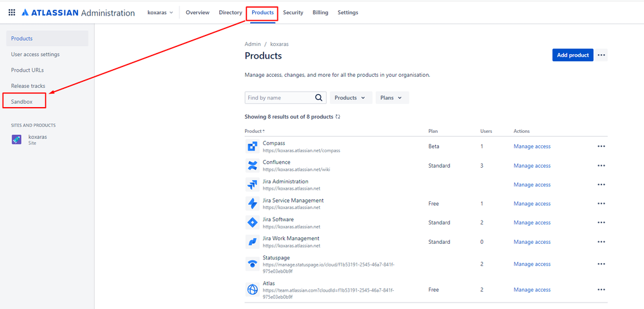Click the Jira Software product icon
This screenshot has width=644, height=309.
(252, 223)
